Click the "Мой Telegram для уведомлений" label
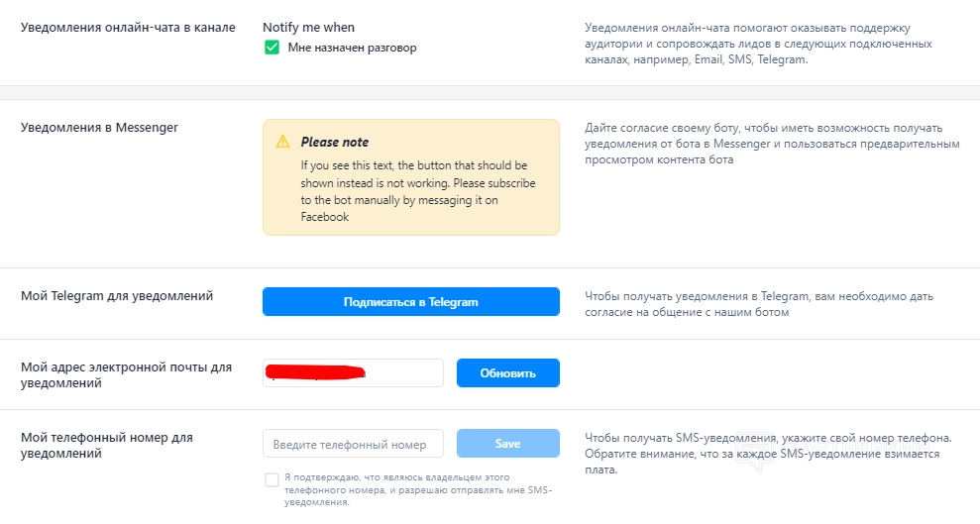This screenshot has width=980, height=524. (x=117, y=296)
